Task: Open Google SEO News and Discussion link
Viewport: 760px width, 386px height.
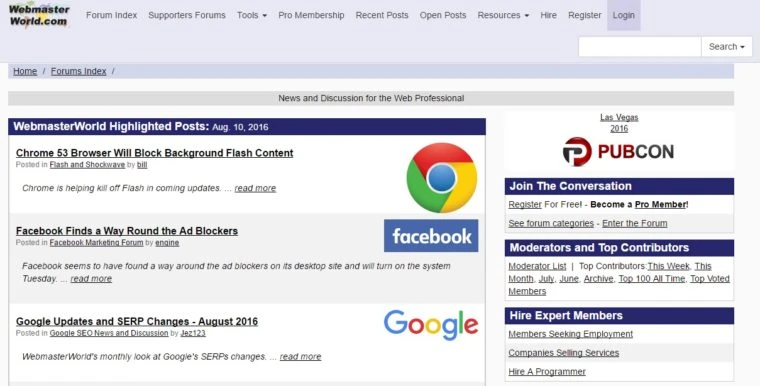Action: (x=109, y=333)
